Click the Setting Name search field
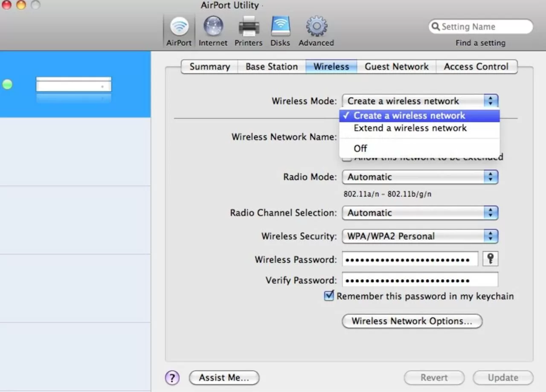 click(481, 26)
